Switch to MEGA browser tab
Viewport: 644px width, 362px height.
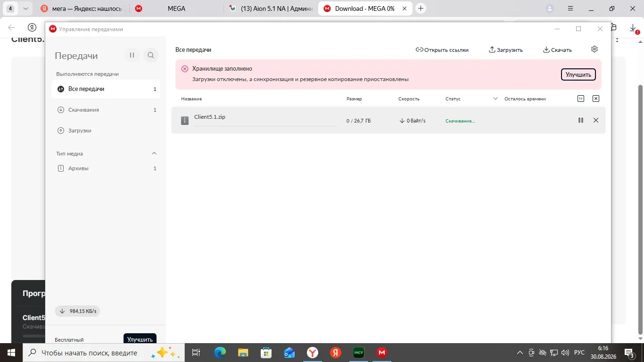176,8
